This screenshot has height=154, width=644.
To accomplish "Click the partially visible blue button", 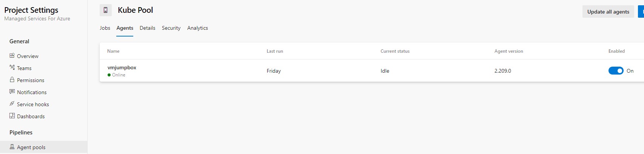I will pyautogui.click(x=641, y=12).
